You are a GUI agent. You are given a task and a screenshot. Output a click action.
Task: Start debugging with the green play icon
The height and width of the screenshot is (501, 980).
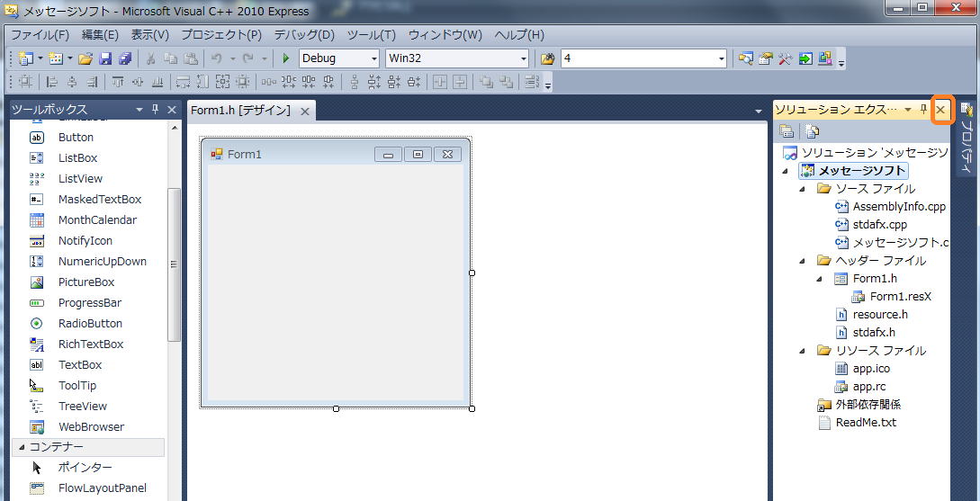(286, 58)
